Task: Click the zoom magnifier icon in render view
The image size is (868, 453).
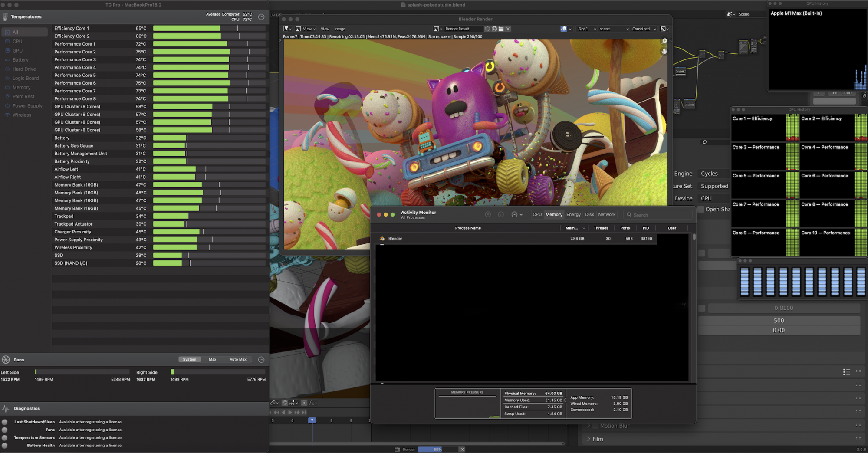Action: 664,41
